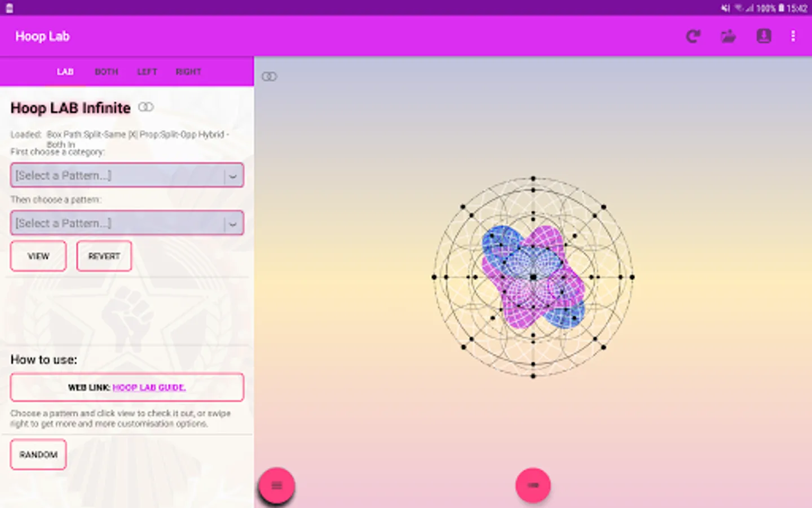Tap the mute icon in status bar
Image resolution: width=812 pixels, height=508 pixels.
pos(725,8)
